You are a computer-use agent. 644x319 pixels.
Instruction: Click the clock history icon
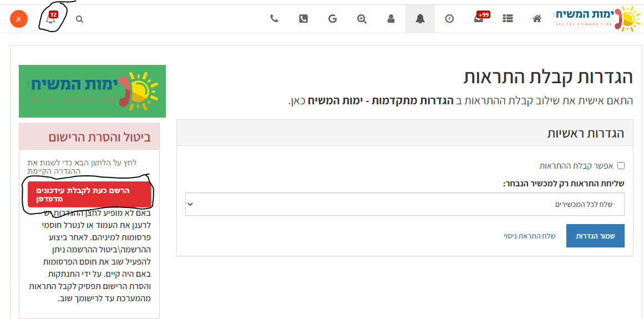point(449,19)
